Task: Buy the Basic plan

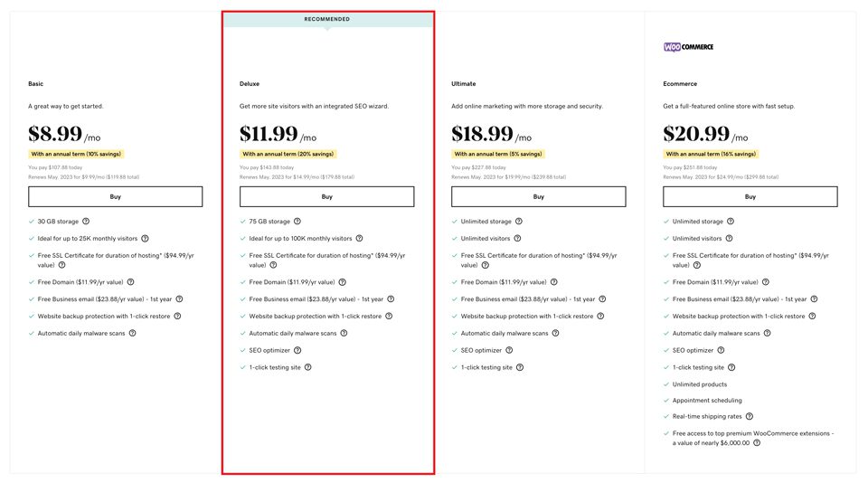Action: (x=115, y=196)
